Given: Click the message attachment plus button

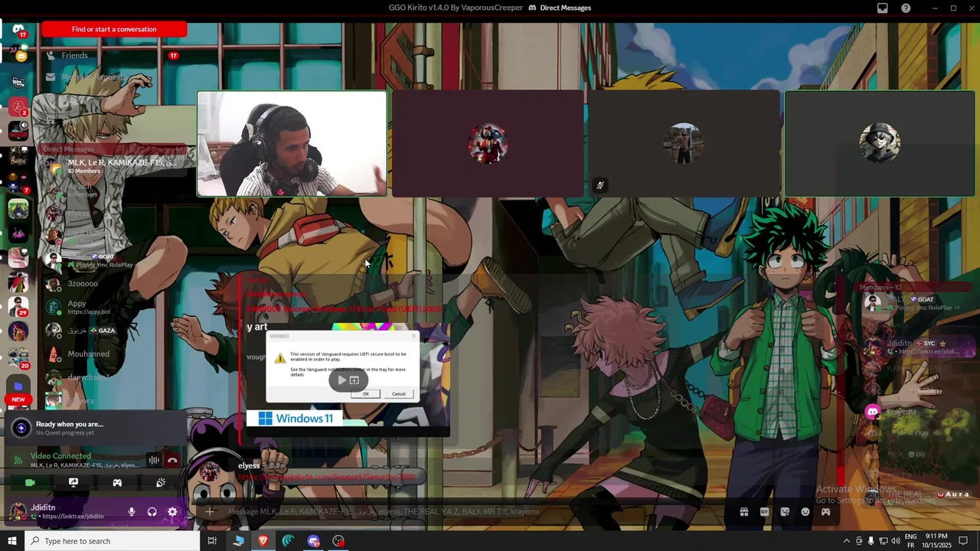Looking at the screenshot, I should pyautogui.click(x=210, y=511).
